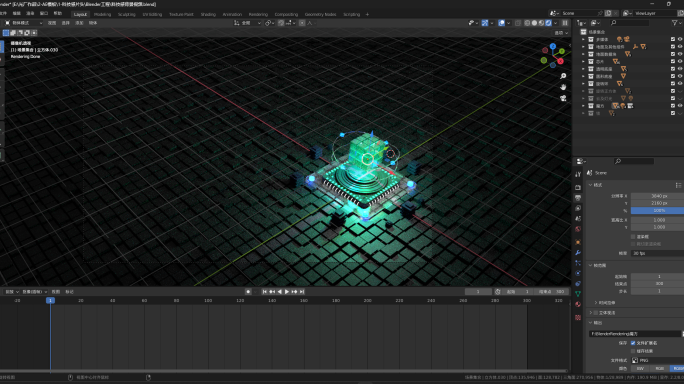684x384 pixels.
Task: Click the 100% resolution scale slider
Action: click(657, 210)
